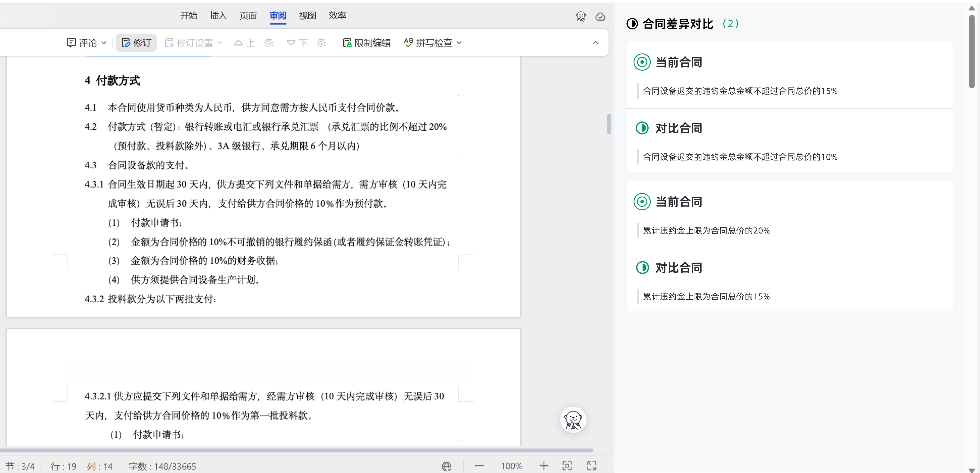Image resolution: width=980 pixels, height=473 pixels.
Task: Toggle the 修订 track changes button
Action: pyautogui.click(x=136, y=43)
